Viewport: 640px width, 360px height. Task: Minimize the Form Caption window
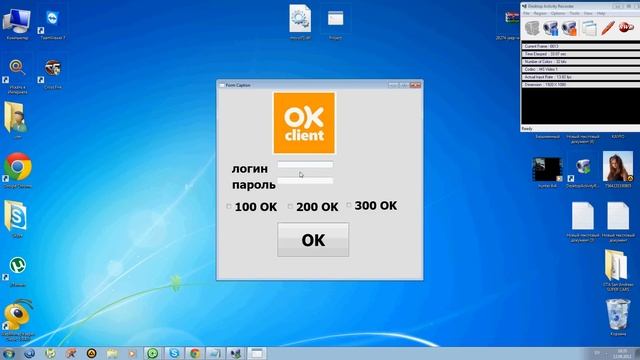pyautogui.click(x=393, y=85)
